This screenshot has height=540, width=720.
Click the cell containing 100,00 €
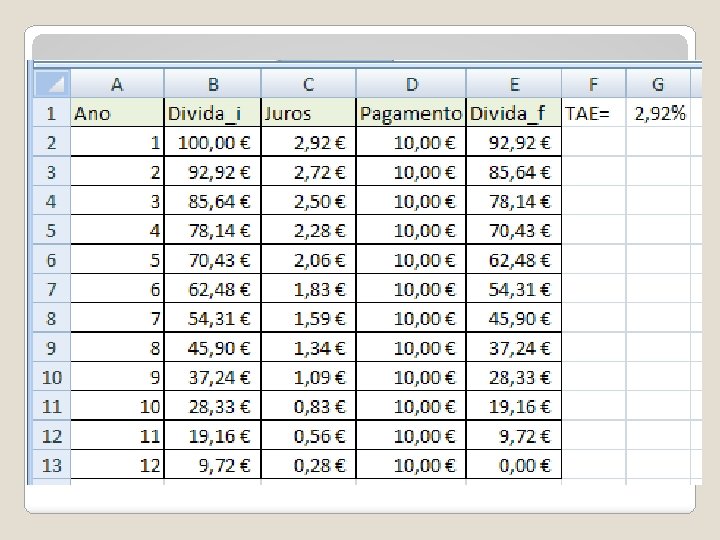tap(213, 142)
